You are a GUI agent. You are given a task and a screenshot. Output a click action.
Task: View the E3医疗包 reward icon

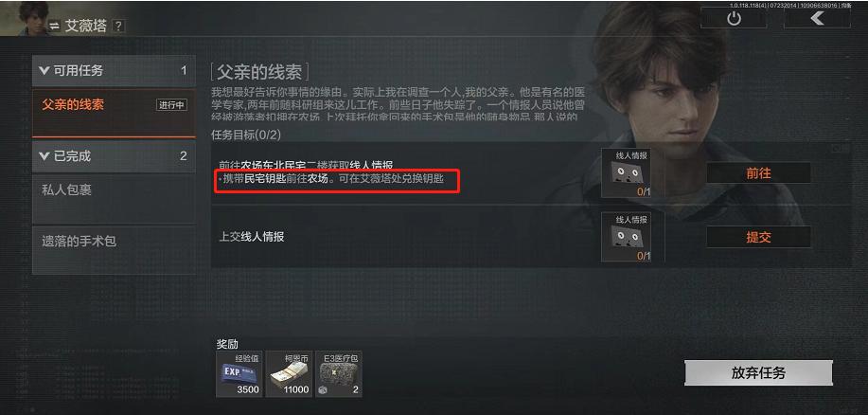339,374
